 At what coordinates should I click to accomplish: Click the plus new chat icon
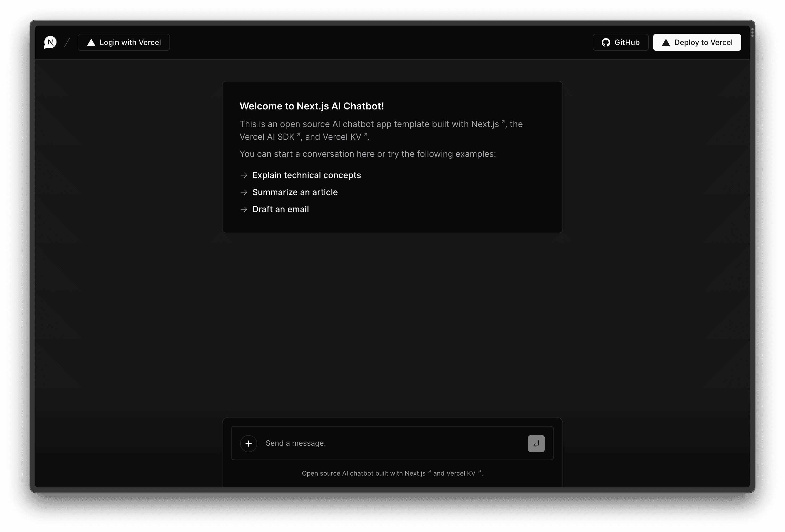coord(249,443)
